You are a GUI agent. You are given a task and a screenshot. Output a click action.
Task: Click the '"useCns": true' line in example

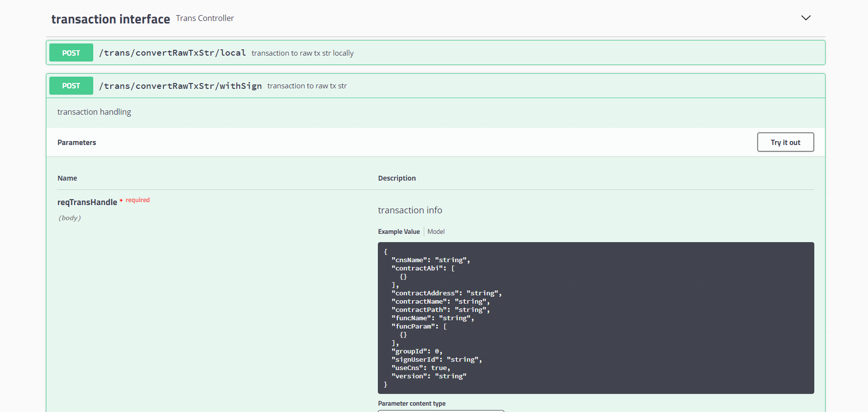pos(421,368)
